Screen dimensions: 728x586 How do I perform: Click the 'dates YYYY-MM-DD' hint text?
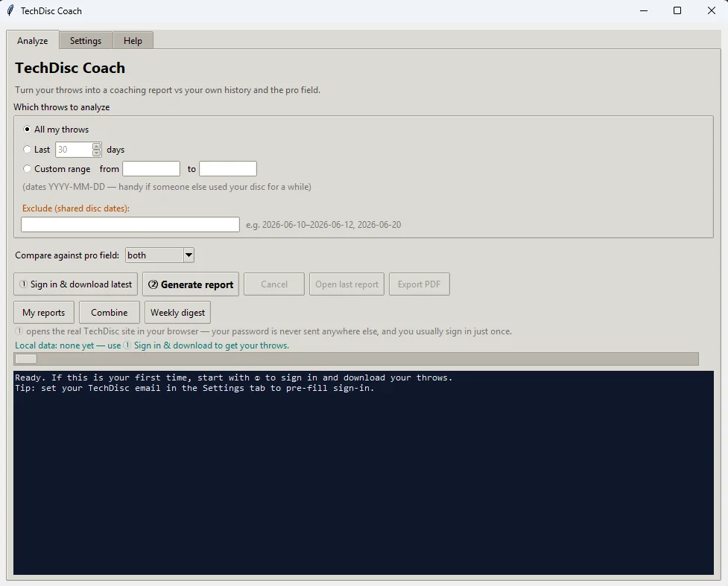(x=167, y=186)
